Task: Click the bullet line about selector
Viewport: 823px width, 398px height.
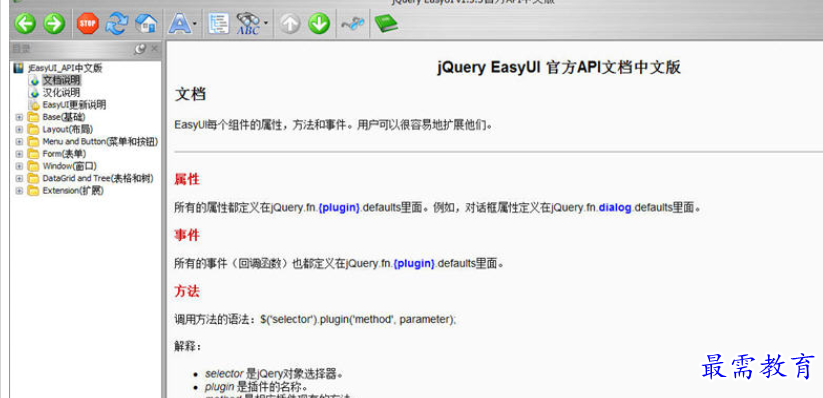Action: point(274,374)
